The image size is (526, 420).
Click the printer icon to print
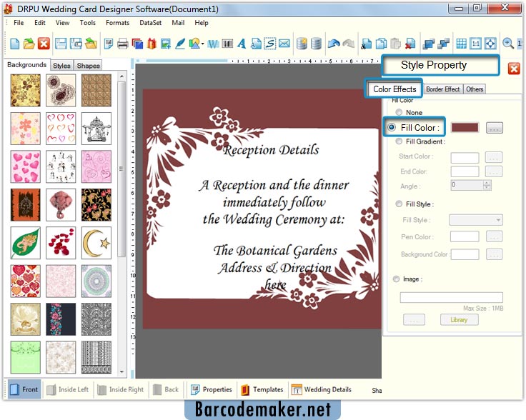123,44
